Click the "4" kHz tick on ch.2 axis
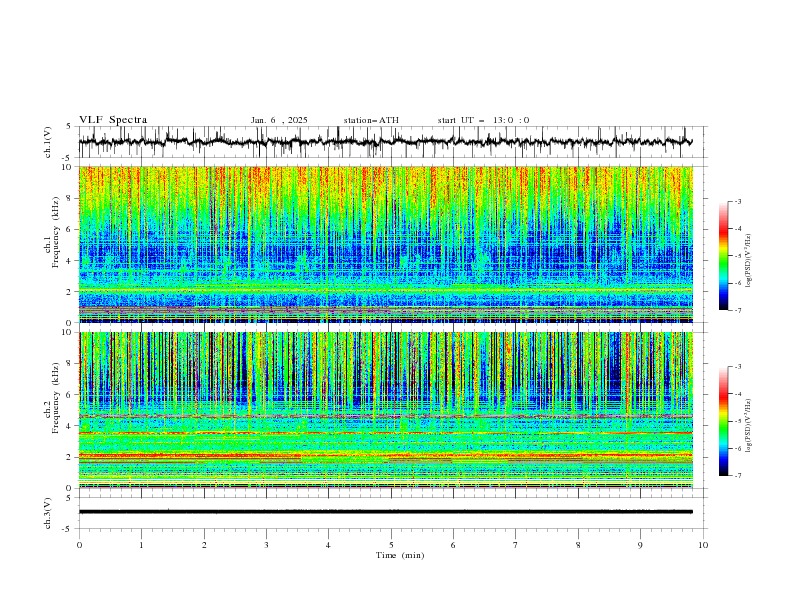 click(70, 426)
